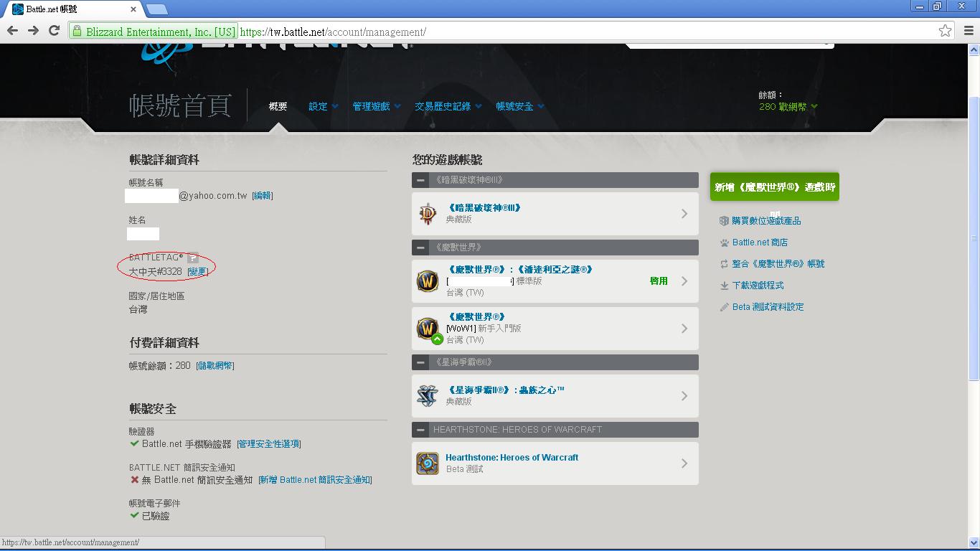Select the Hearthstone: Heroes of Warcraft icon
Viewport: 980px width, 551px height.
pyautogui.click(x=428, y=463)
